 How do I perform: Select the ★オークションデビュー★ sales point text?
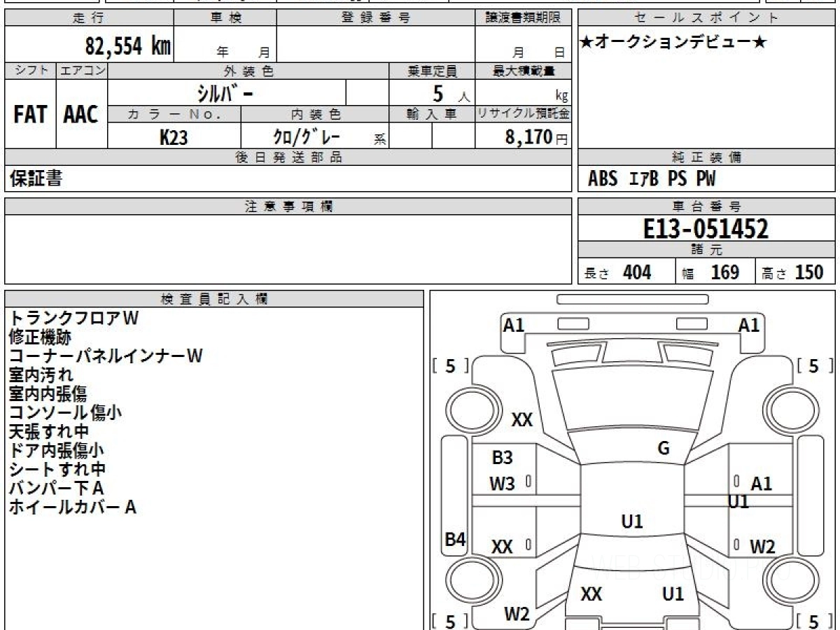pos(673,43)
